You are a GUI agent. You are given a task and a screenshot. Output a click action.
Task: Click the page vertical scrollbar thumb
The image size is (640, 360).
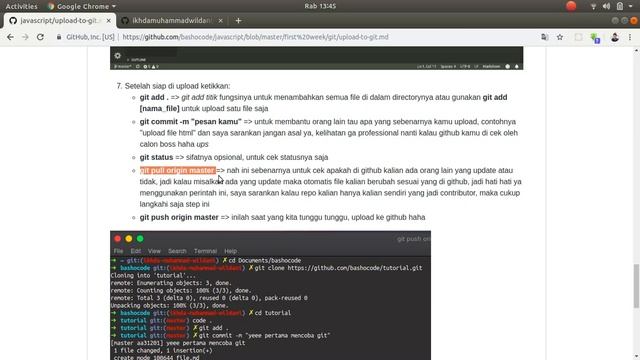636,286
